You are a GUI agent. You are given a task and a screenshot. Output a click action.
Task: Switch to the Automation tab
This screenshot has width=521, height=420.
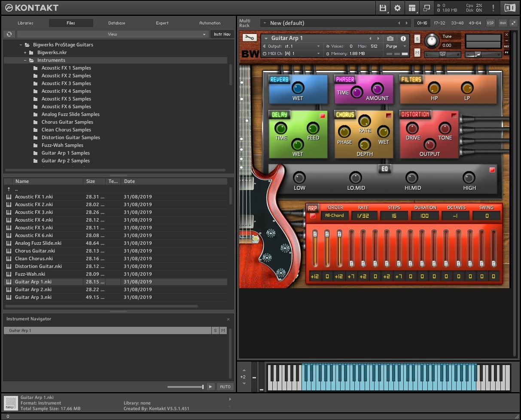[x=210, y=23]
